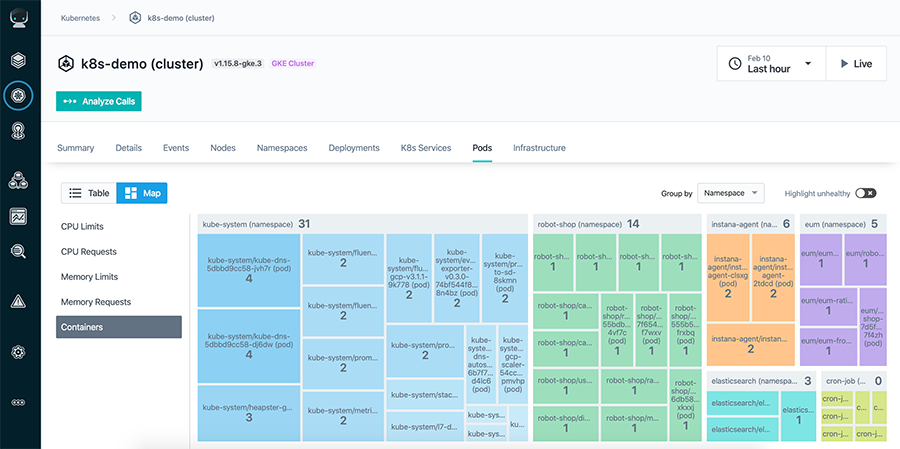
Task: Switch to Table view
Action: [89, 193]
